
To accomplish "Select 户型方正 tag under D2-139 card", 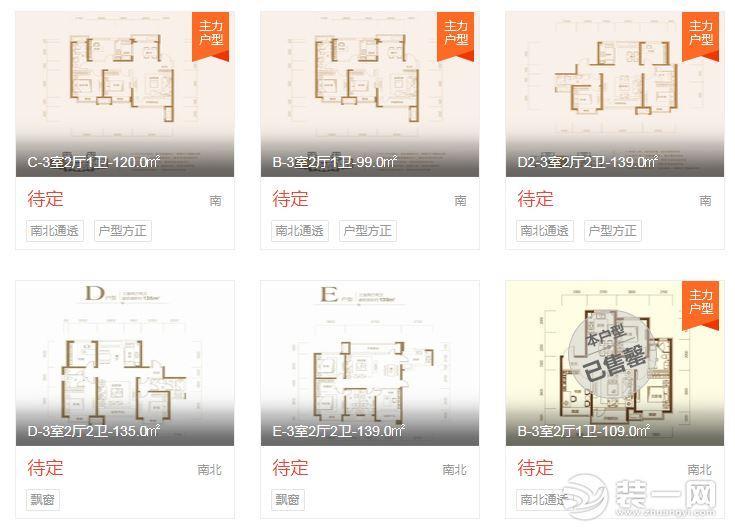I will point(613,231).
